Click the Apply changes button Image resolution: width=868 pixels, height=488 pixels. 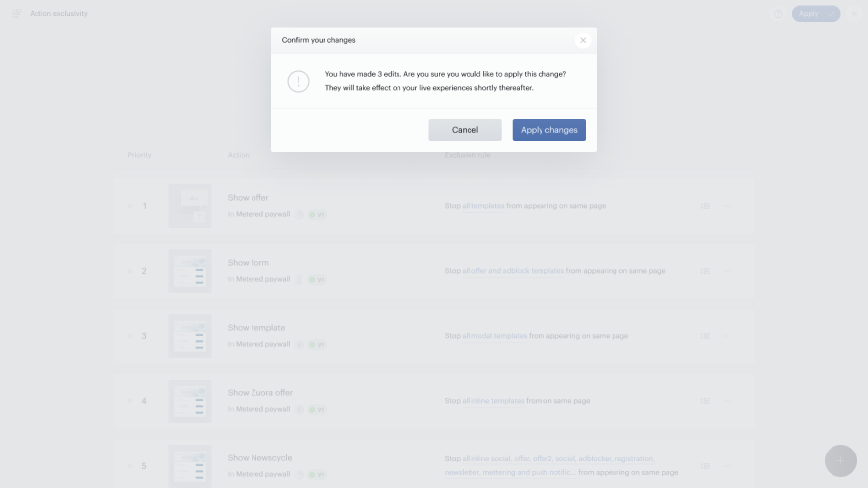[x=548, y=130]
